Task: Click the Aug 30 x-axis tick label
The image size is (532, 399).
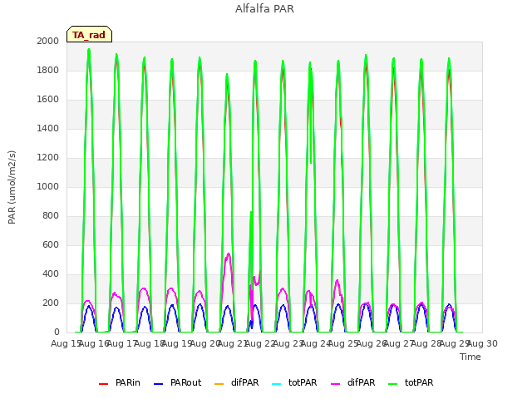Action: [x=482, y=343]
